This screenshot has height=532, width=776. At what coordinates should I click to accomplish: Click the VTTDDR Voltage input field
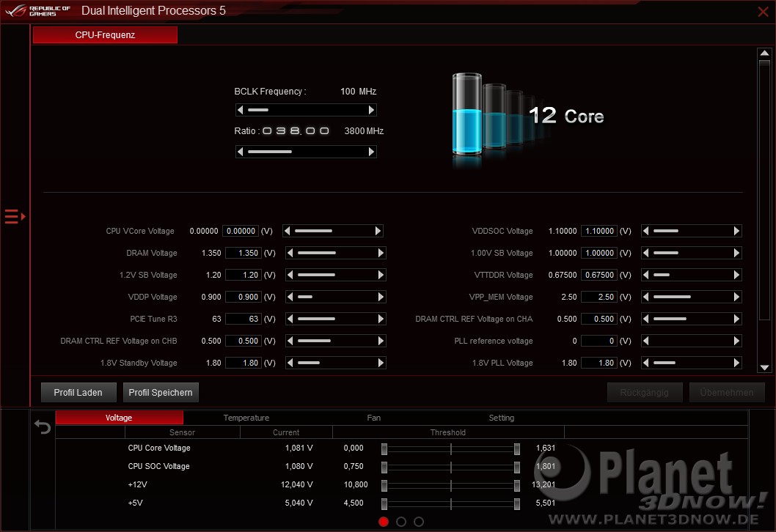point(599,275)
